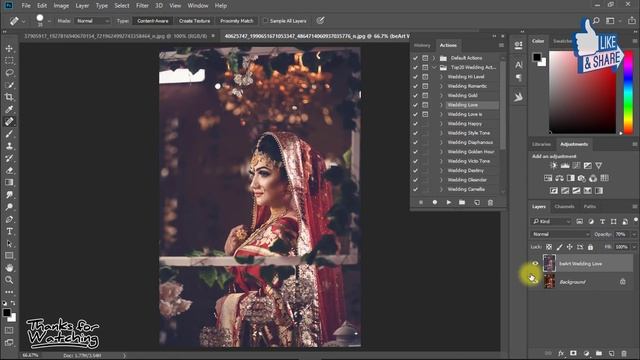Click the Delete action trash icon in Actions
Viewport: 640px width, 360px height.
[x=490, y=202]
